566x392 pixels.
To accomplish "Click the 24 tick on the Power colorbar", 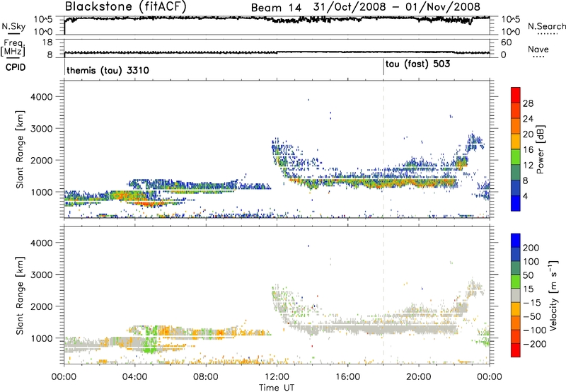I will pyautogui.click(x=528, y=119).
